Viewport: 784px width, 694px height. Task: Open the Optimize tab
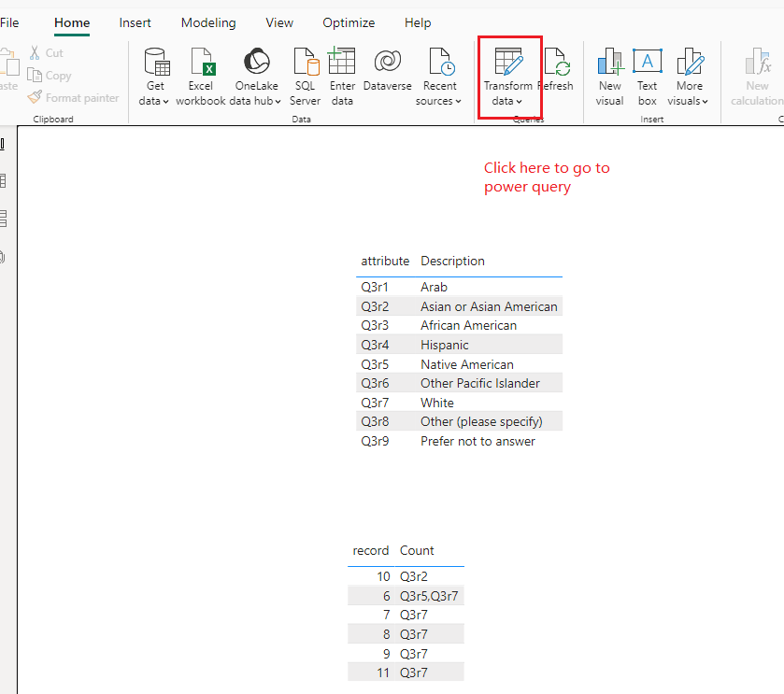[349, 23]
